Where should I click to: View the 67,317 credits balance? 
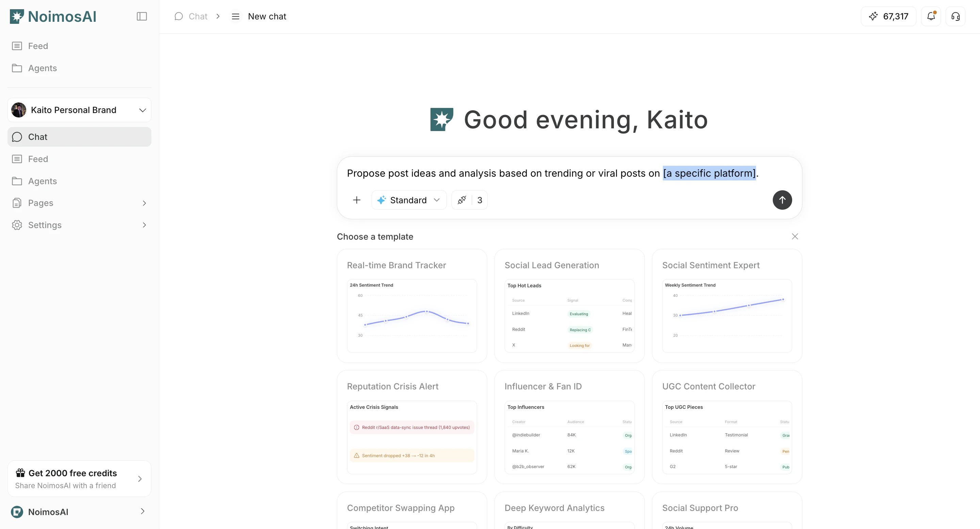pyautogui.click(x=888, y=16)
